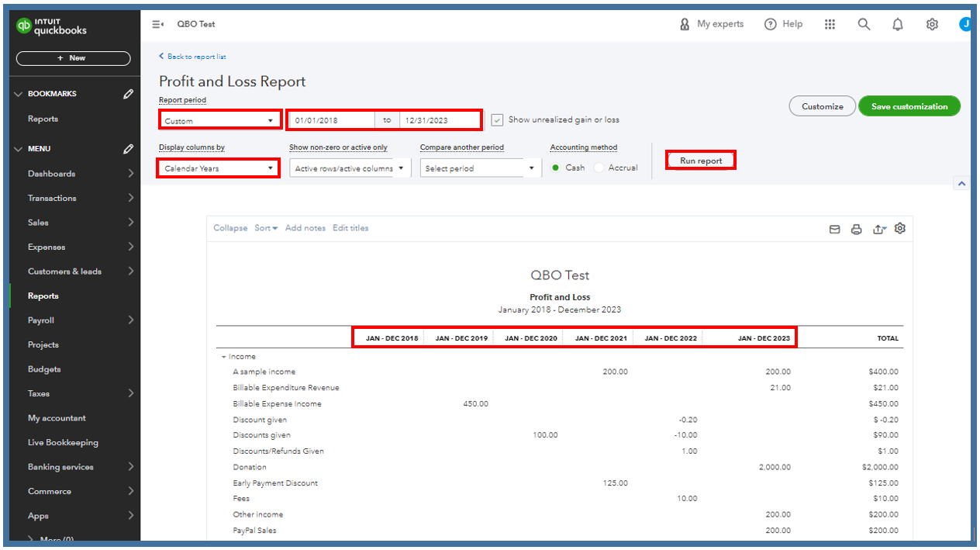Collapse the report options panel arrow
The width and height of the screenshot is (980, 550).
pyautogui.click(x=961, y=184)
